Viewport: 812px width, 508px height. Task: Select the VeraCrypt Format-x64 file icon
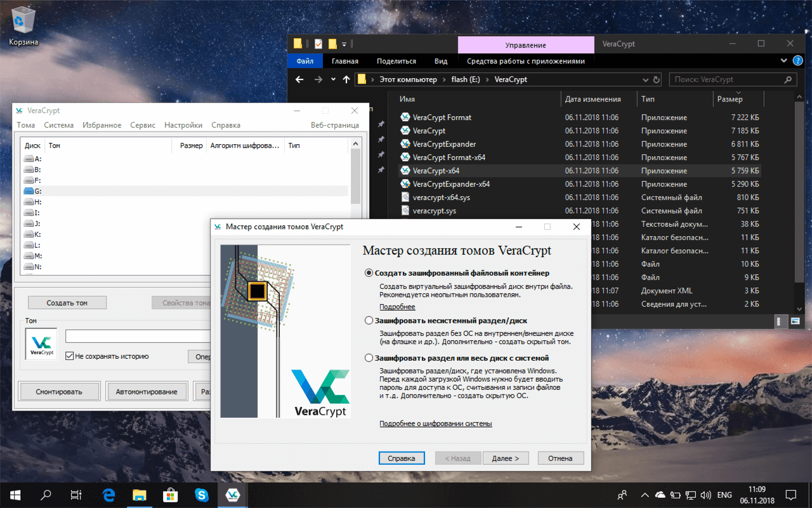pos(405,157)
